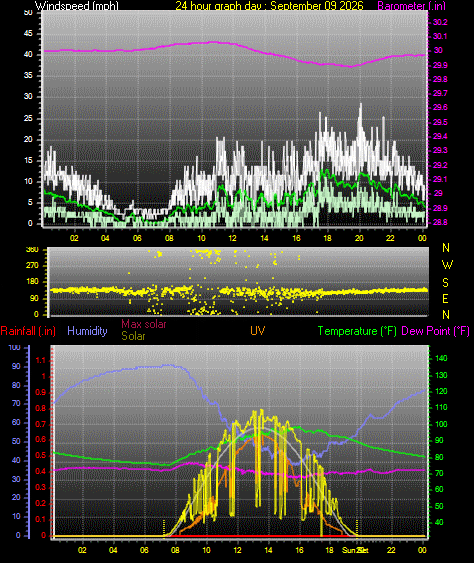Click the 12 hour mark on wind graph

(232, 238)
